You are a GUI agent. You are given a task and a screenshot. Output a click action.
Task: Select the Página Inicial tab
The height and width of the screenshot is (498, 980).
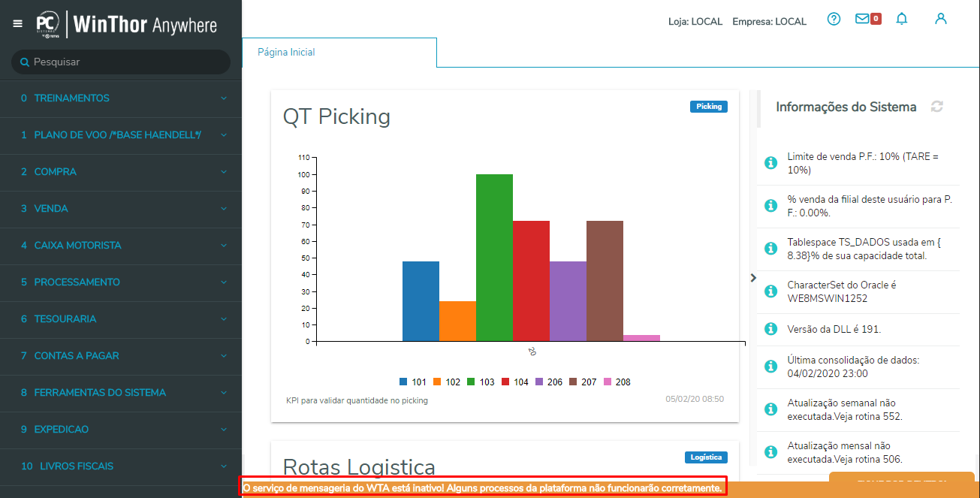coord(339,53)
